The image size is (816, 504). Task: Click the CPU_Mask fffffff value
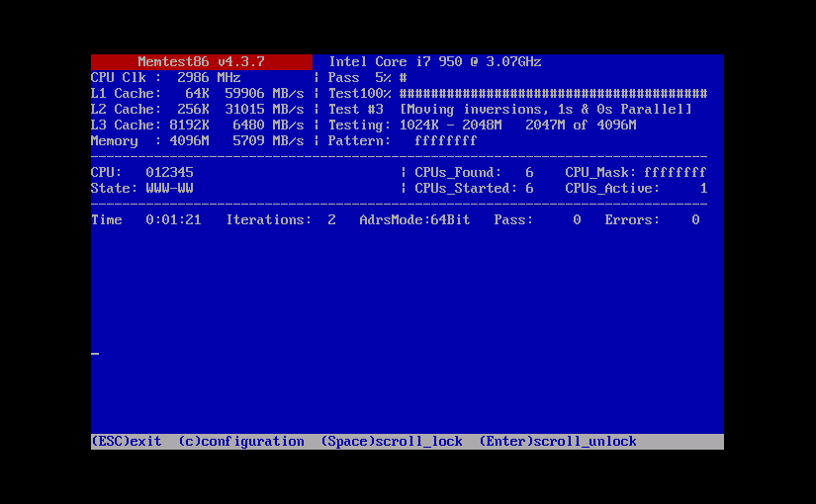pos(675,172)
